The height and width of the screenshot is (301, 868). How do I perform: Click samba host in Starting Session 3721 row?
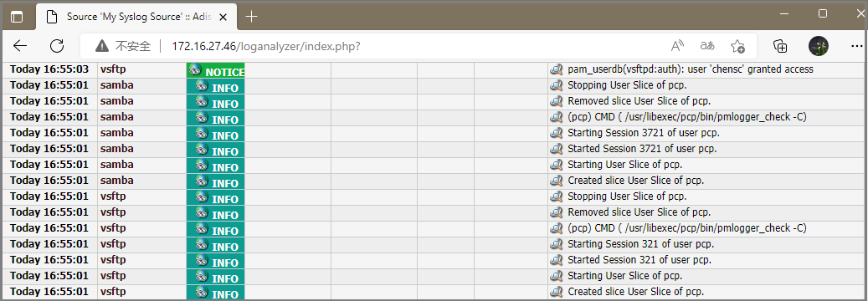(x=117, y=133)
